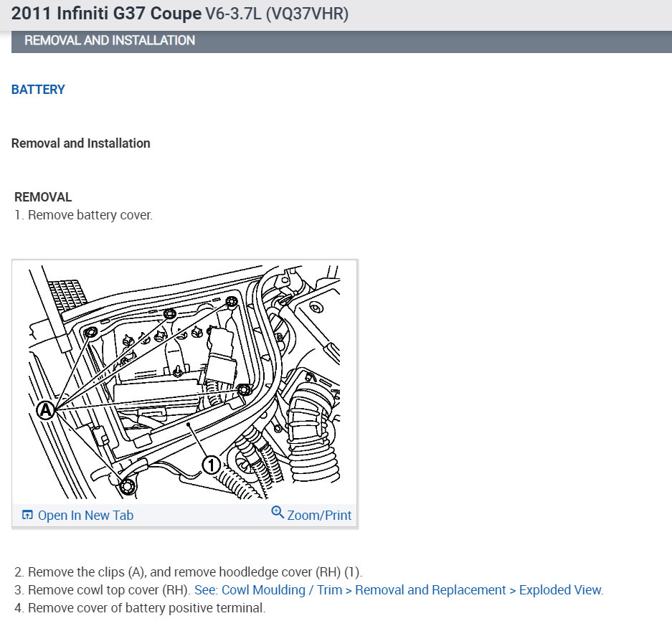The image size is (672, 631).
Task: Click 'Remove cowl top cover (RH)' text
Action: tap(109, 590)
